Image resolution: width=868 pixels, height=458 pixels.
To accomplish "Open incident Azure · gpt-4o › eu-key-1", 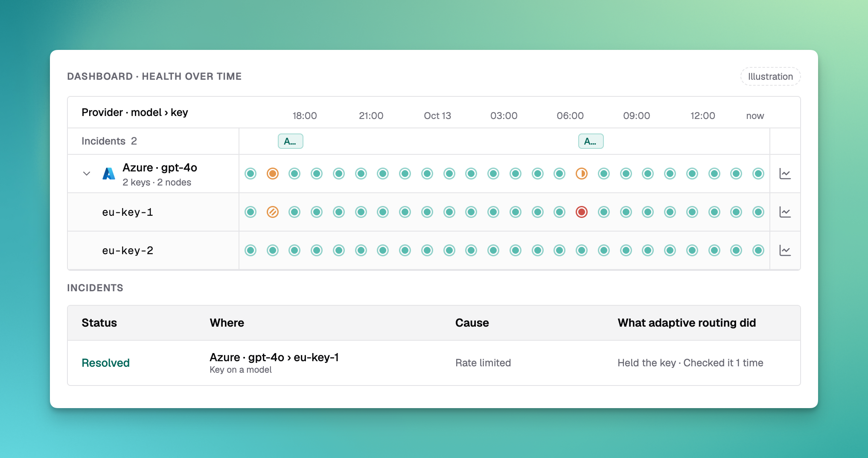I will pos(274,357).
